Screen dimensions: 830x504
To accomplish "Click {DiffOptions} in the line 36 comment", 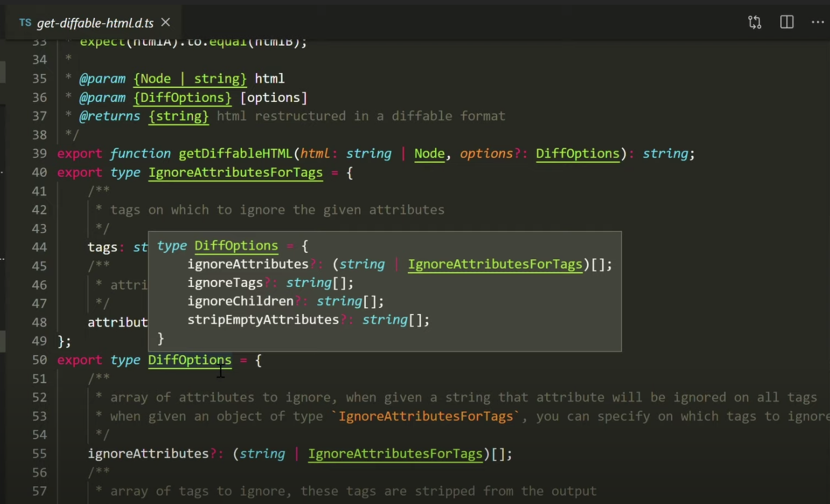I will point(182,98).
